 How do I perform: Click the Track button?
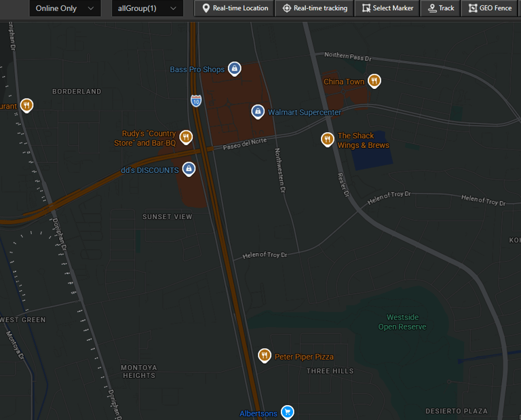pos(440,8)
